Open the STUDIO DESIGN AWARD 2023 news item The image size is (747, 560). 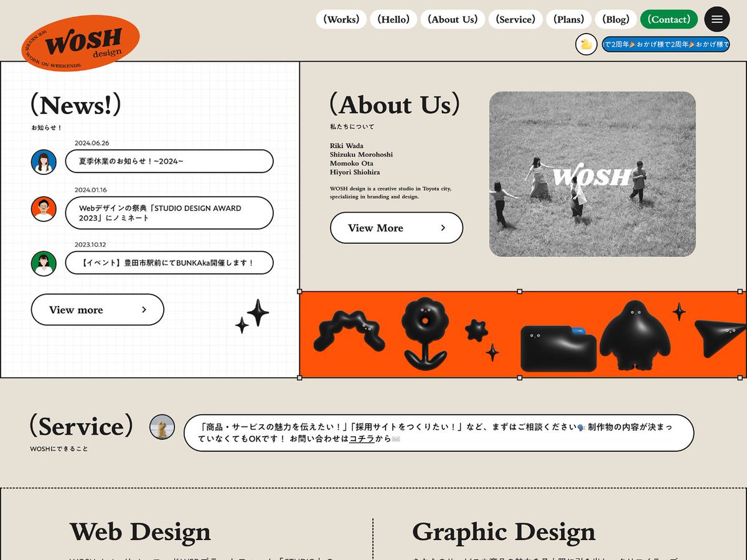[169, 213]
